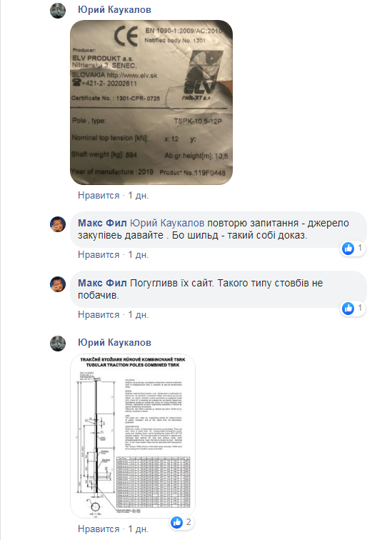
Task: Open ELV Produkt nameplate photo
Action: point(151,102)
